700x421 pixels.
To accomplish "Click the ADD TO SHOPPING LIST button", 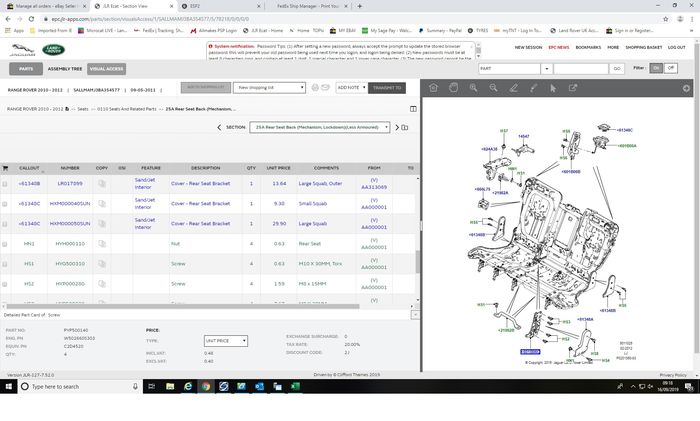I will 206,88.
